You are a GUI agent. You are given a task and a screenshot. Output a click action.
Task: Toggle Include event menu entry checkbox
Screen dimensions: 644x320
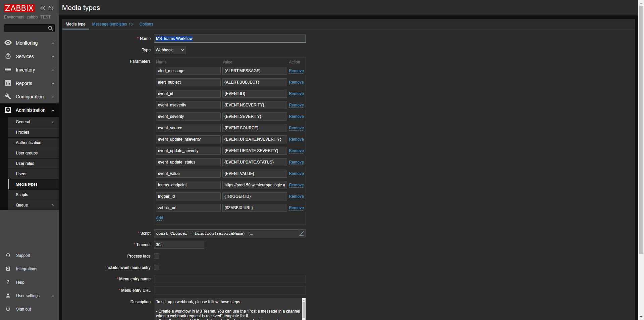pos(157,268)
